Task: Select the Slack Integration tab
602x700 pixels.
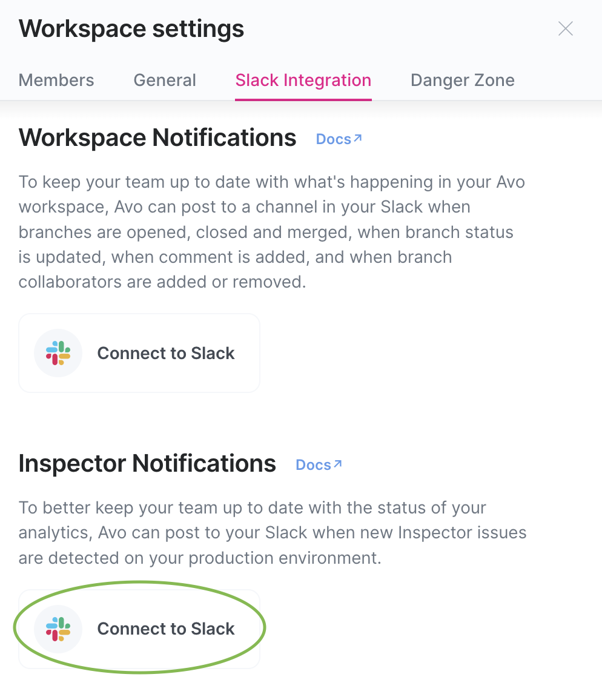Action: tap(303, 80)
